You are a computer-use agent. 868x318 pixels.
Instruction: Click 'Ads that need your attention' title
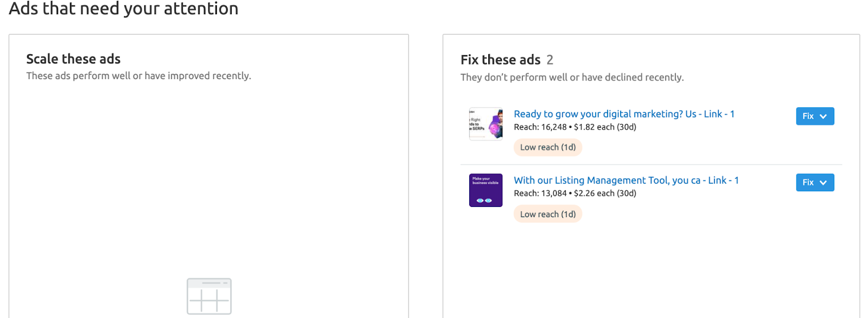(x=124, y=9)
